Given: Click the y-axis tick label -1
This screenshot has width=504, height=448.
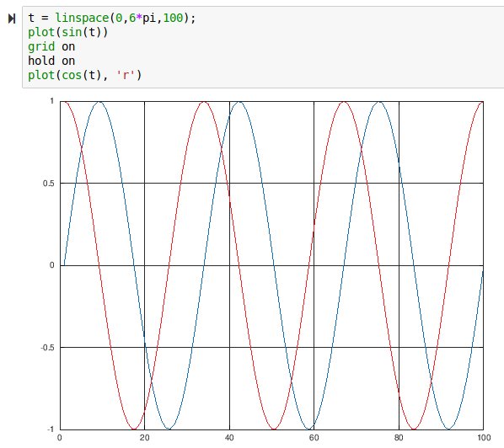Looking at the screenshot, I should point(51,429).
